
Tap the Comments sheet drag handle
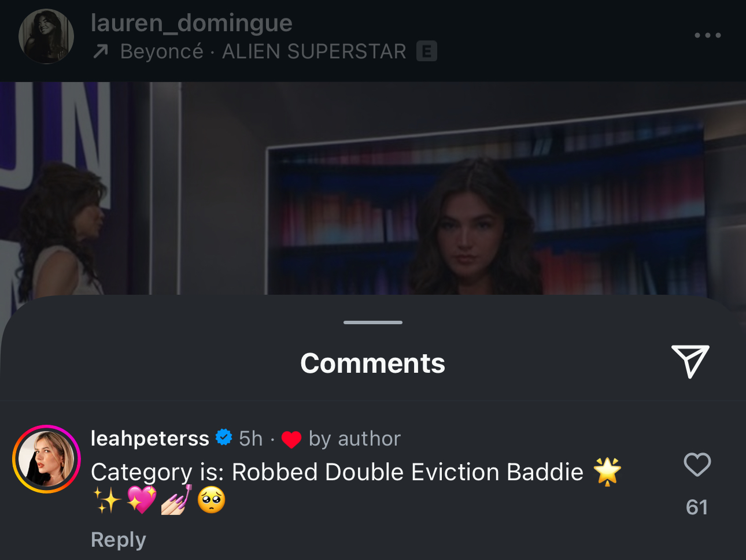pyautogui.click(x=373, y=322)
